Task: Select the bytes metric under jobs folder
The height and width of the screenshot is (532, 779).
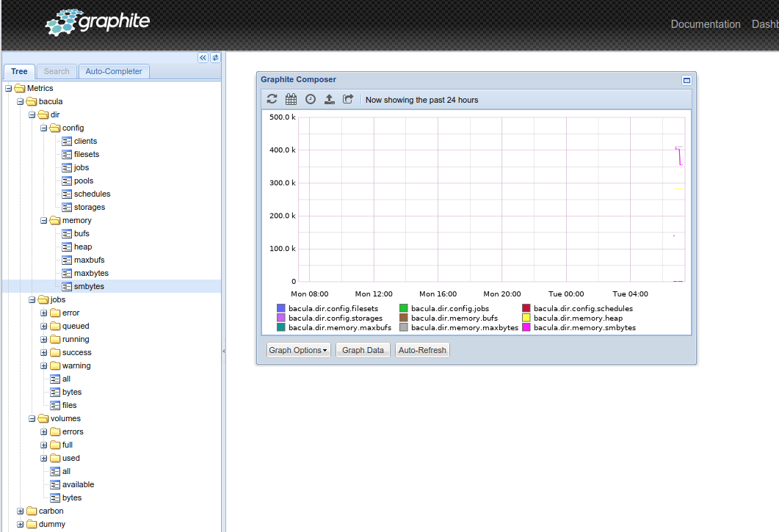Action: coord(71,392)
